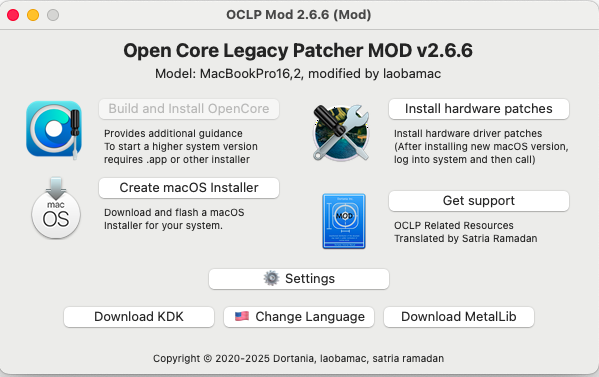Minimize the window with yellow button
Image resolution: width=599 pixels, height=377 pixels.
click(x=33, y=15)
